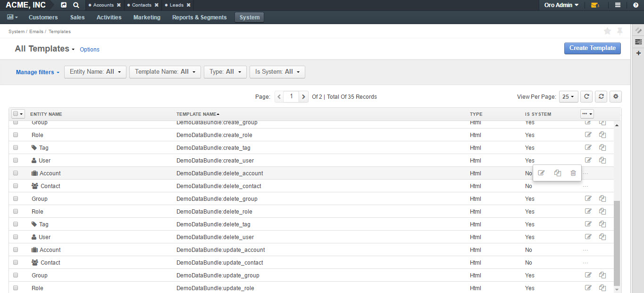Open the Customers menu
The height and width of the screenshot is (293, 644).
43,17
